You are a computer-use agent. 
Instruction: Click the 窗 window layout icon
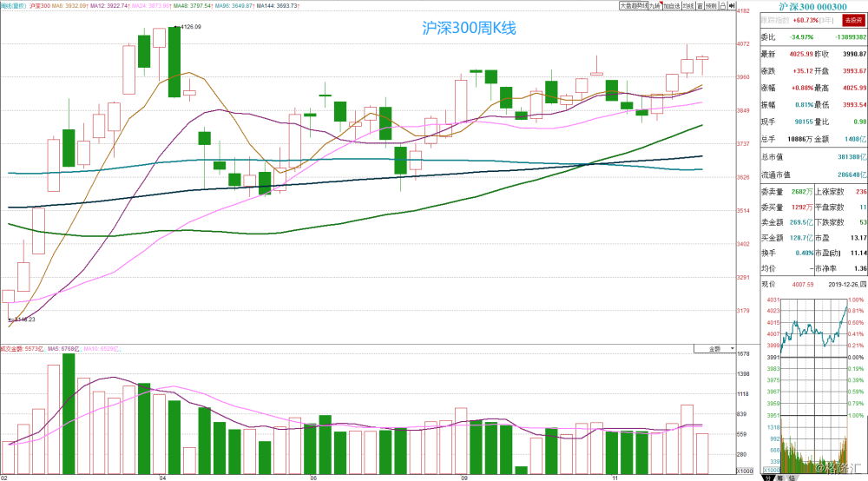tap(700, 5)
